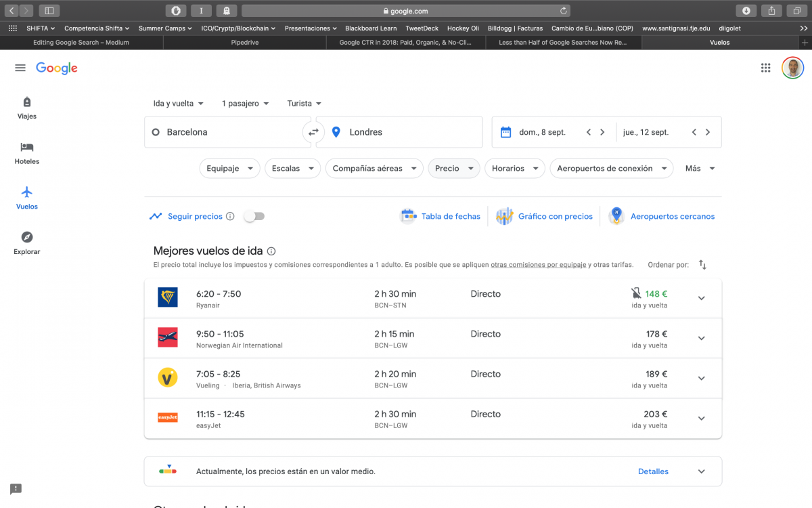Screen dimensions: 812x508
Task: Click Safari back navigation button
Action: pyautogui.click(x=12, y=11)
